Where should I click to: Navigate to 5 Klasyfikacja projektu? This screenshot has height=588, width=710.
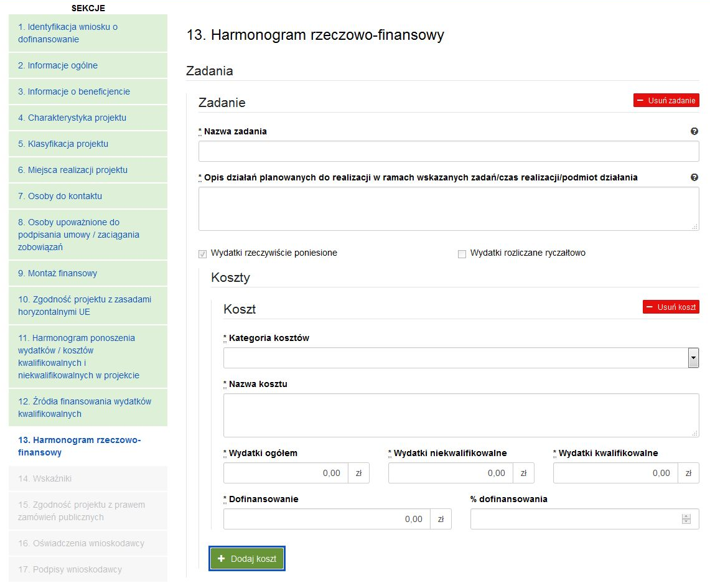[x=88, y=144]
